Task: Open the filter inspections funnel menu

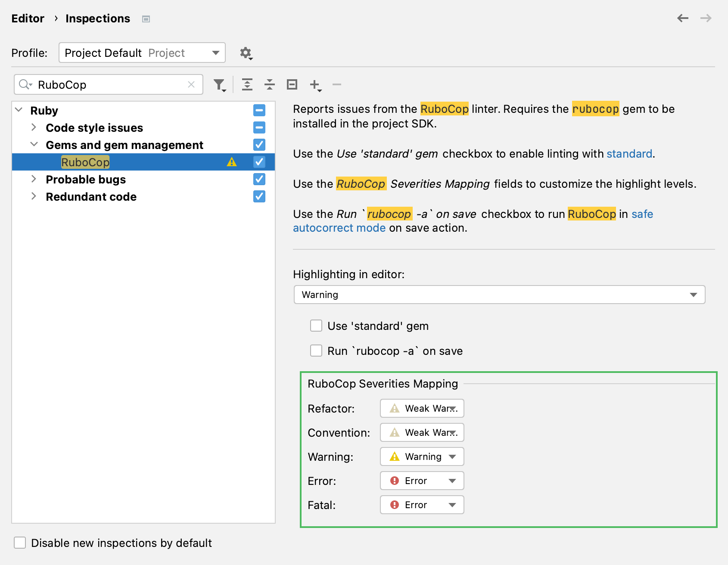Action: (x=220, y=85)
